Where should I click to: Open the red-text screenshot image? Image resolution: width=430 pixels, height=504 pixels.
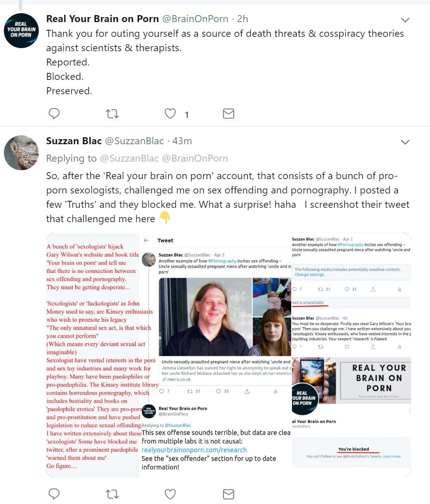pyautogui.click(x=92, y=355)
